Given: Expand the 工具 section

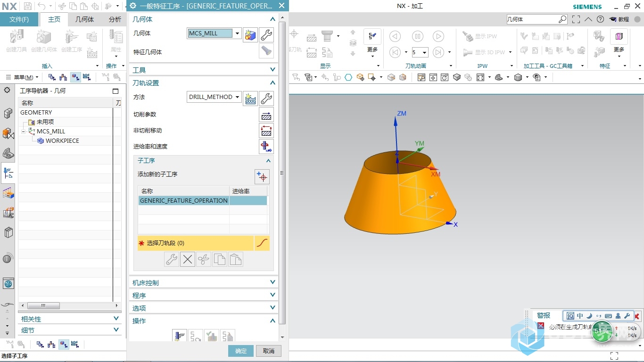Looking at the screenshot, I should pyautogui.click(x=272, y=70).
